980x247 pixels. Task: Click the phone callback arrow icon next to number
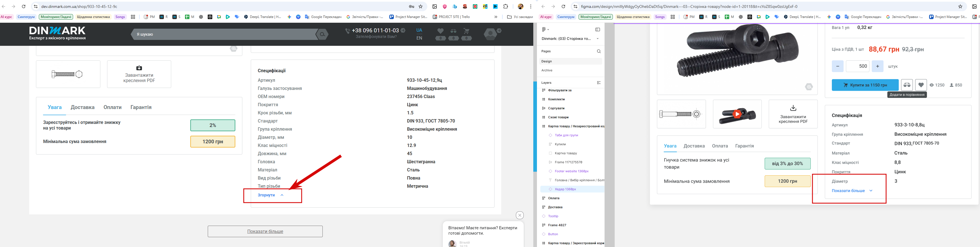[x=403, y=30]
